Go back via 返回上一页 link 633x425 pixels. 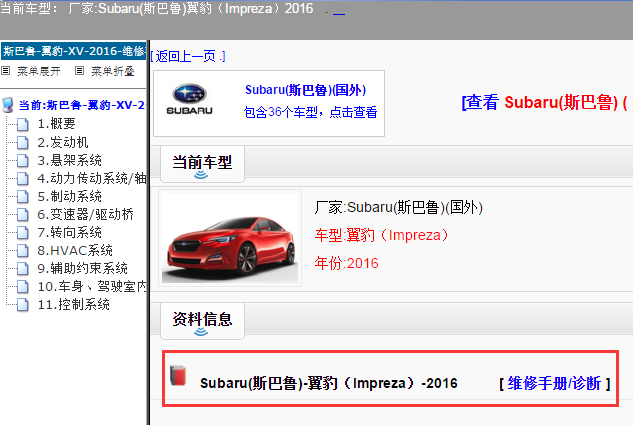pyautogui.click(x=188, y=56)
